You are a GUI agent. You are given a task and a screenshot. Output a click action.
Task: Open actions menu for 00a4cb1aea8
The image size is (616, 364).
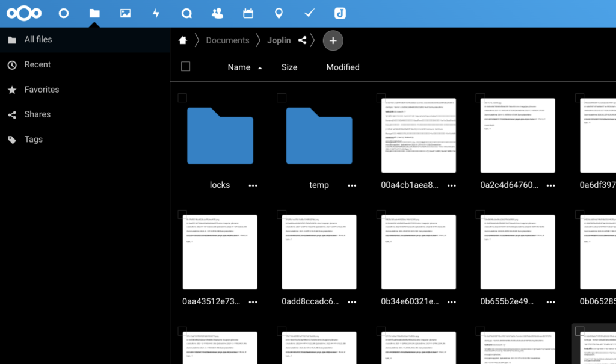click(x=451, y=185)
